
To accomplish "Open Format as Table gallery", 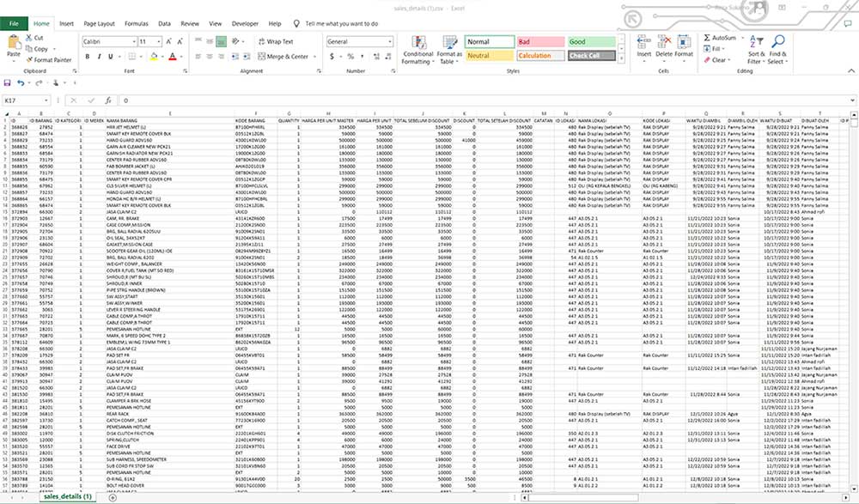I will click(450, 50).
